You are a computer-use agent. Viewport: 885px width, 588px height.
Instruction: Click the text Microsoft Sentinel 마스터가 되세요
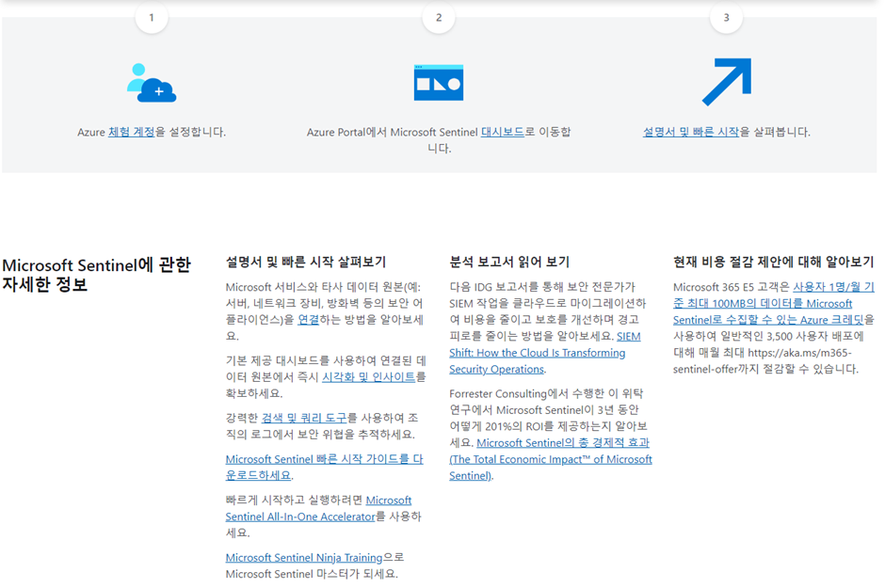click(312, 574)
